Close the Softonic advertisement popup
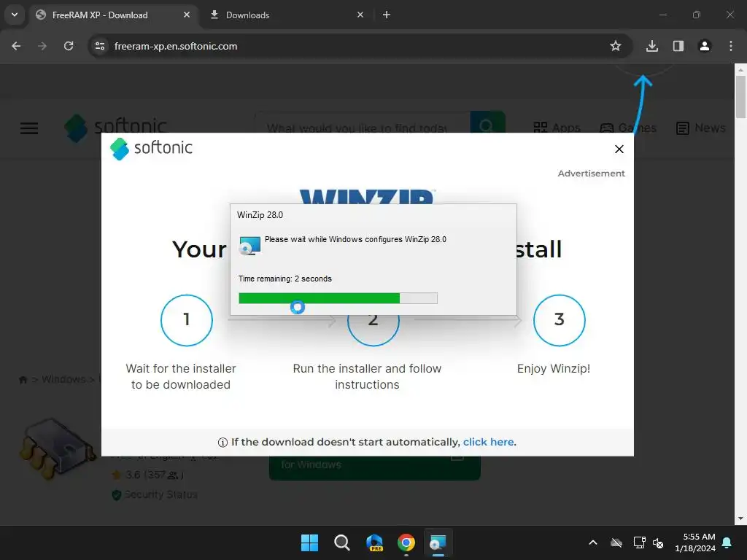 point(619,149)
